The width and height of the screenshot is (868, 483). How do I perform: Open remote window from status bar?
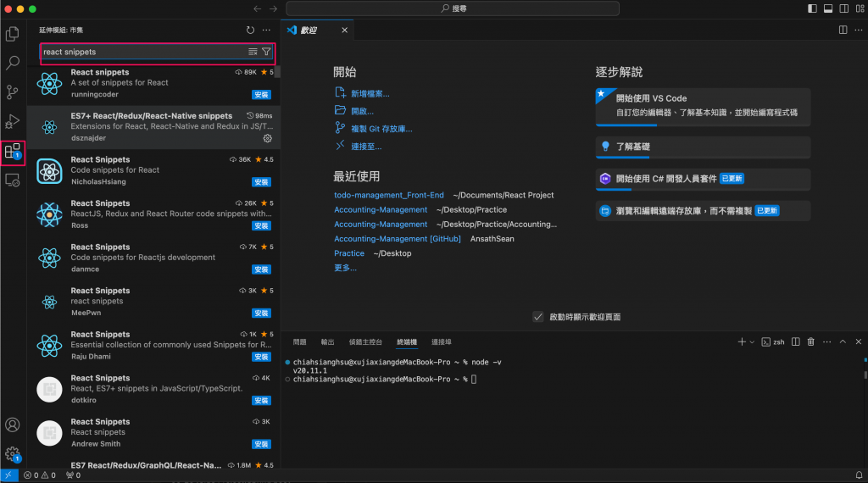(x=8, y=475)
